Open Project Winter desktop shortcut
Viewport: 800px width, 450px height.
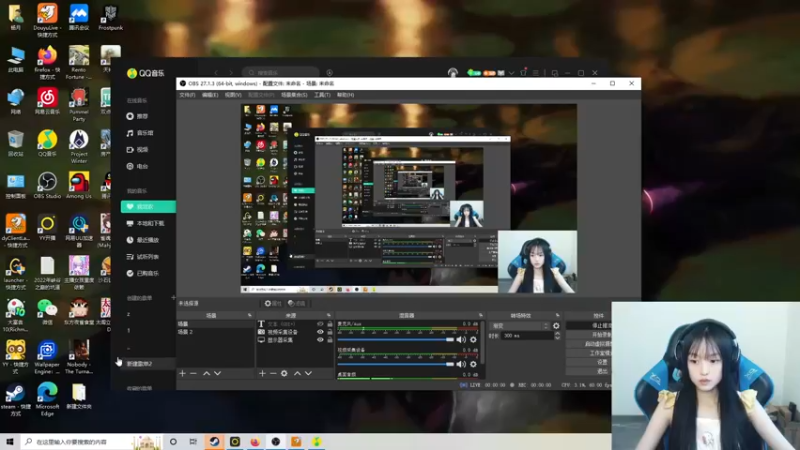(79, 146)
